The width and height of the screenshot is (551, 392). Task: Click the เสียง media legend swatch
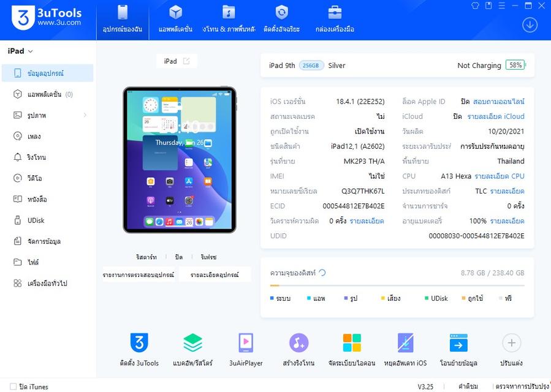click(x=383, y=298)
